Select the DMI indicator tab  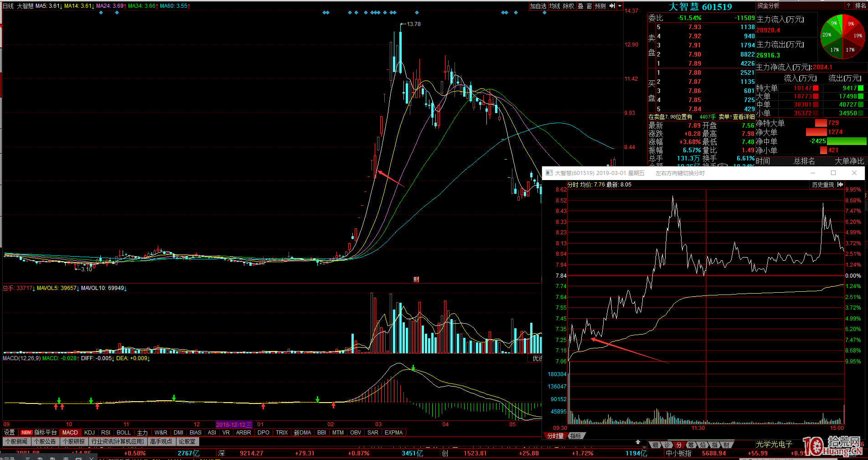tap(179, 432)
